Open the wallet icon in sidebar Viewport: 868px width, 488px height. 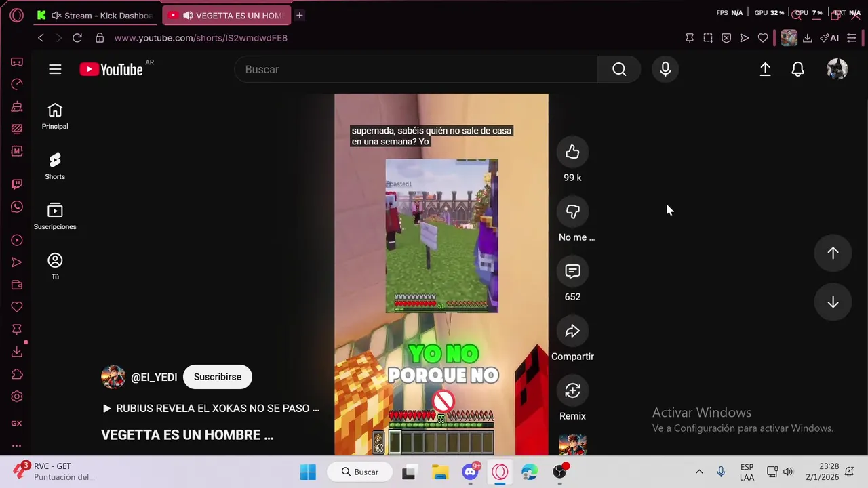17,285
